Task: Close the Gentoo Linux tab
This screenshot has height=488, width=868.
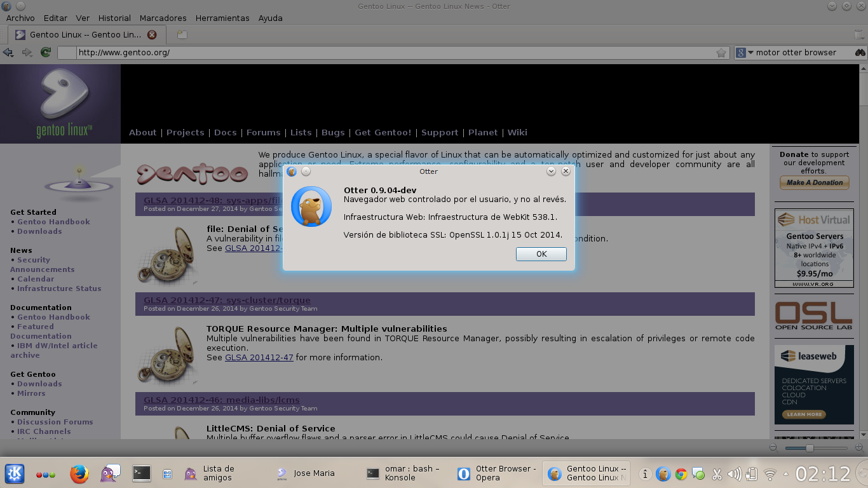Action: click(152, 35)
